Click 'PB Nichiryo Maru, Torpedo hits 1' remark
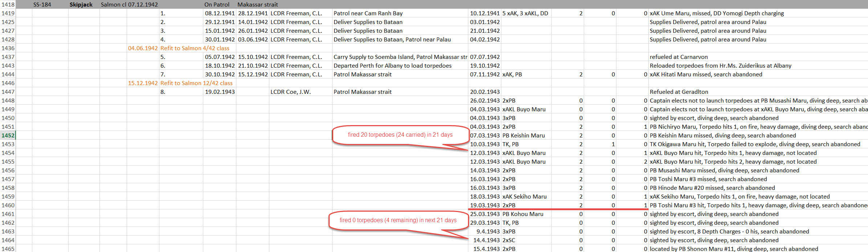 [x=758, y=127]
